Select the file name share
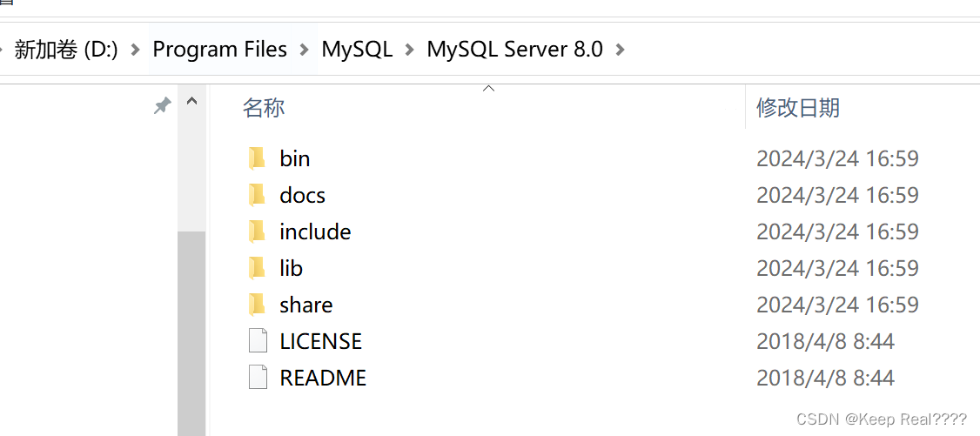980x436 pixels. [x=306, y=305]
